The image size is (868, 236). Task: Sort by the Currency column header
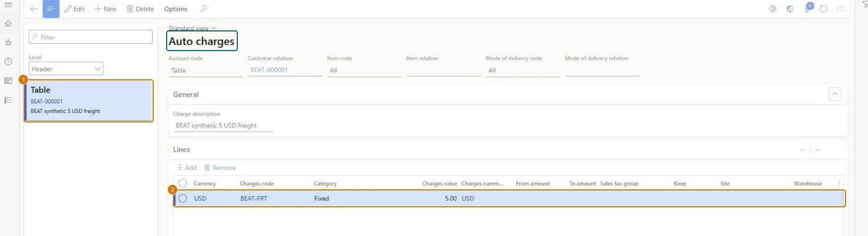pyautogui.click(x=205, y=184)
